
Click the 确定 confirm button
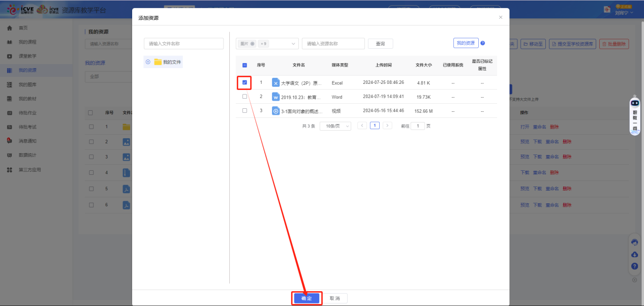306,298
